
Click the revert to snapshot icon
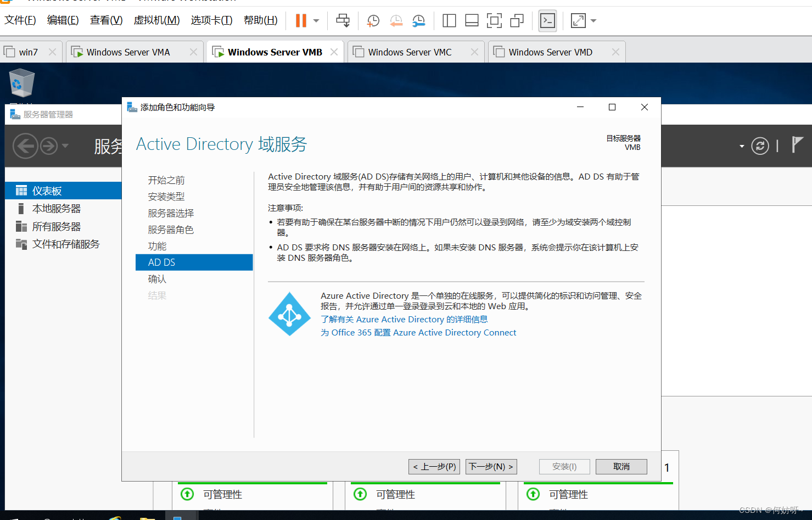pyautogui.click(x=396, y=21)
